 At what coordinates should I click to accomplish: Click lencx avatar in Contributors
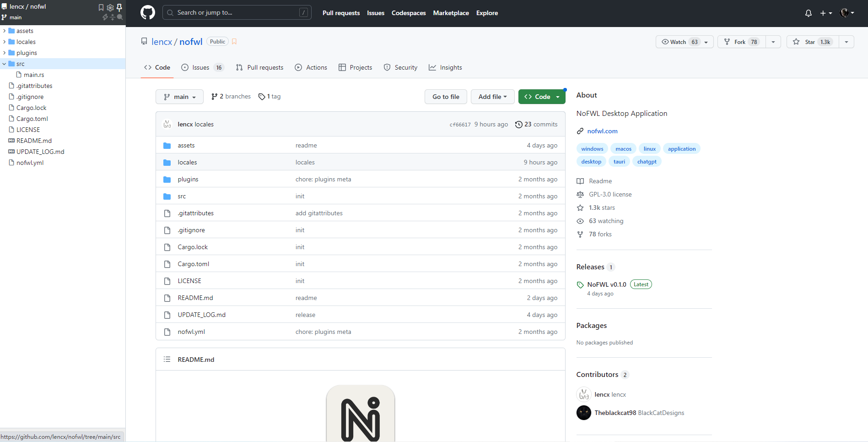584,394
